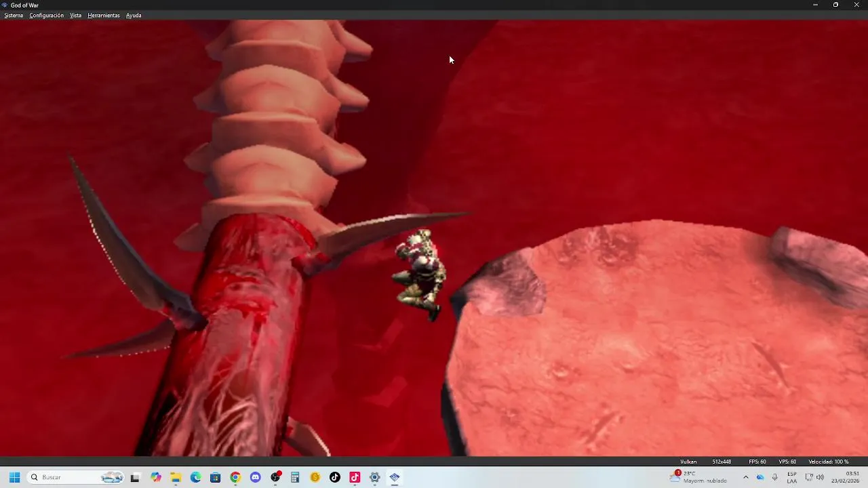868x488 pixels.
Task: Open network settings from tray
Action: pyautogui.click(x=809, y=477)
